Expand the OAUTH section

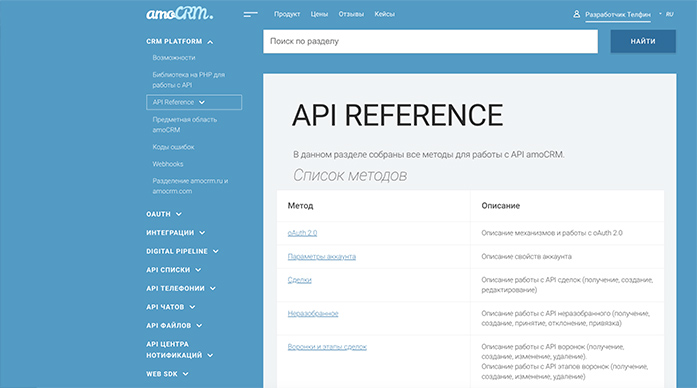pos(164,214)
